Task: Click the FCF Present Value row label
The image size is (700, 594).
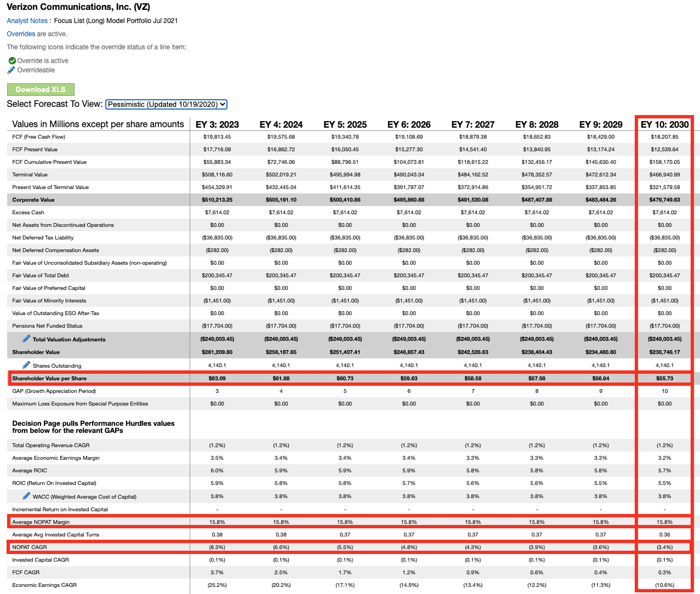Action: pyautogui.click(x=35, y=150)
